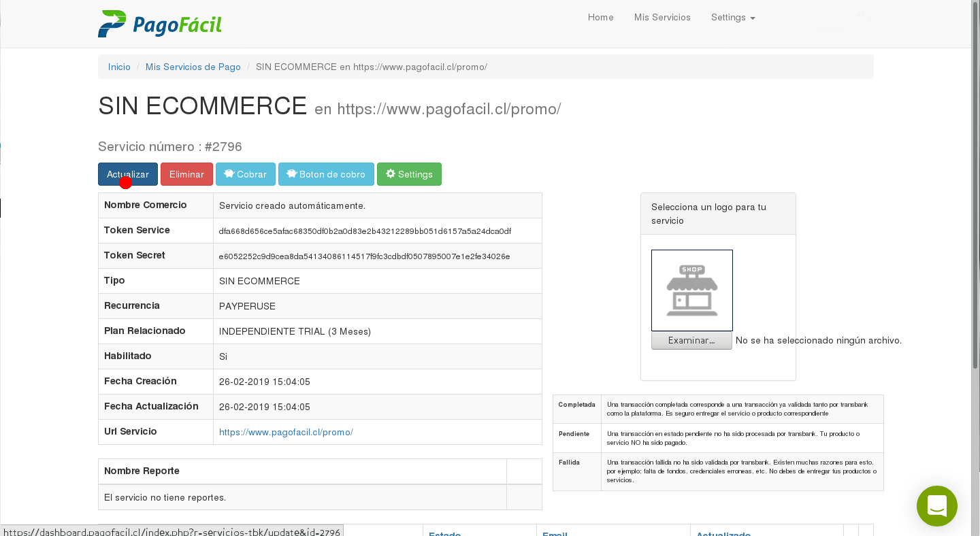
Task: Click 'No se ha seleccionado ningún archivo.' text
Action: click(819, 340)
